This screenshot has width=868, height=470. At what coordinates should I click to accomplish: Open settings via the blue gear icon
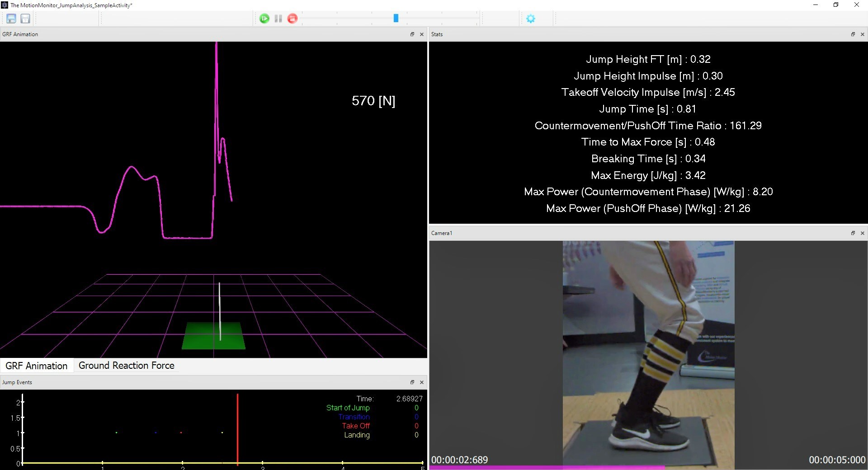531,19
